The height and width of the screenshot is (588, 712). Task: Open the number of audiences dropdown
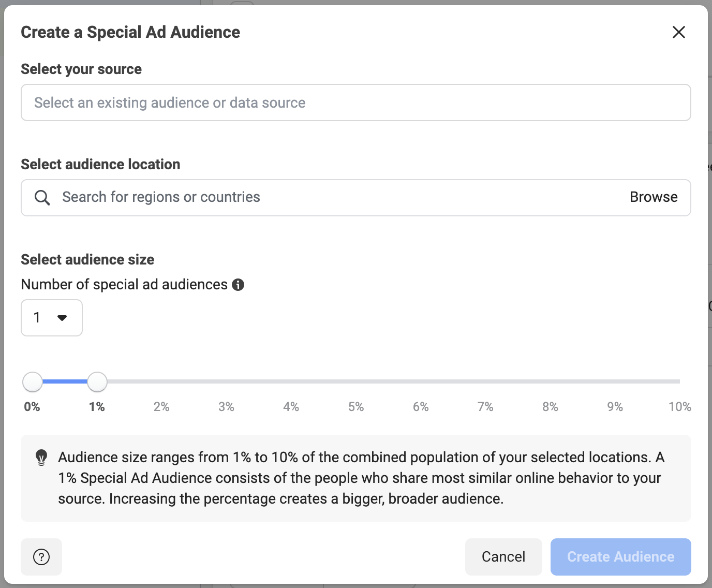pyautogui.click(x=52, y=318)
